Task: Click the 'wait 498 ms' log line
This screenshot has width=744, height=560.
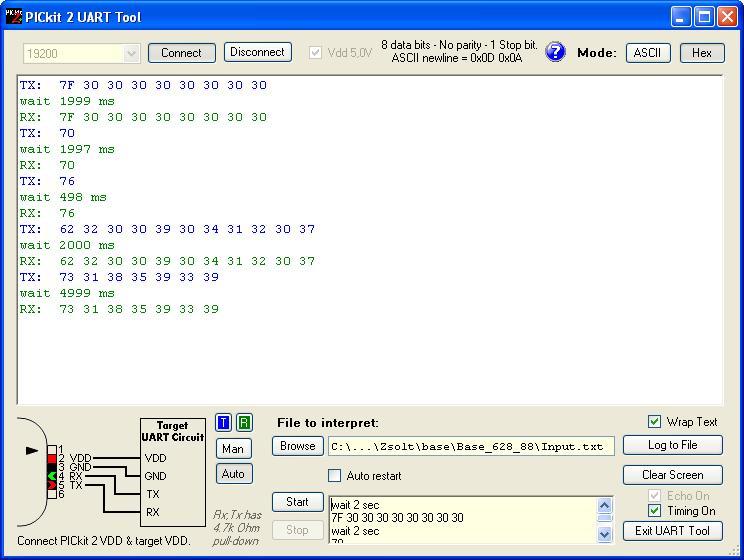Action: [x=63, y=197]
